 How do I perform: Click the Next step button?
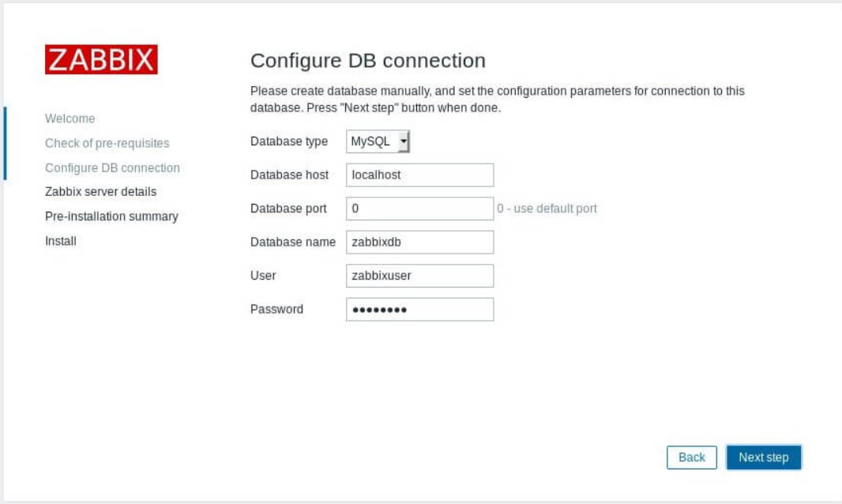[x=764, y=457]
